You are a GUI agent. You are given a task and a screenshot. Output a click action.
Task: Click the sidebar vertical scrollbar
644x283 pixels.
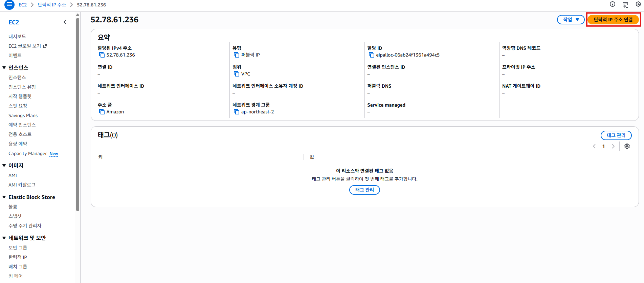[77, 115]
